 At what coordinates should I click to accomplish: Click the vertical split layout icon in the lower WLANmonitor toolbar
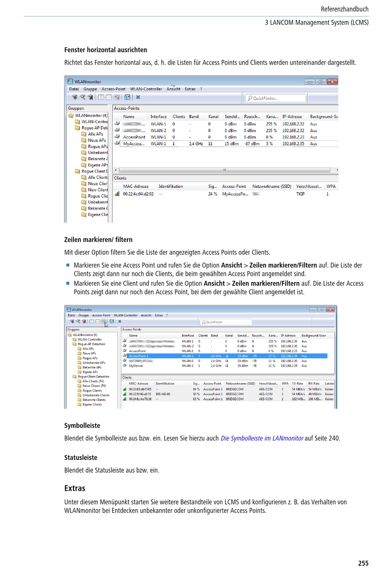pos(92,321)
